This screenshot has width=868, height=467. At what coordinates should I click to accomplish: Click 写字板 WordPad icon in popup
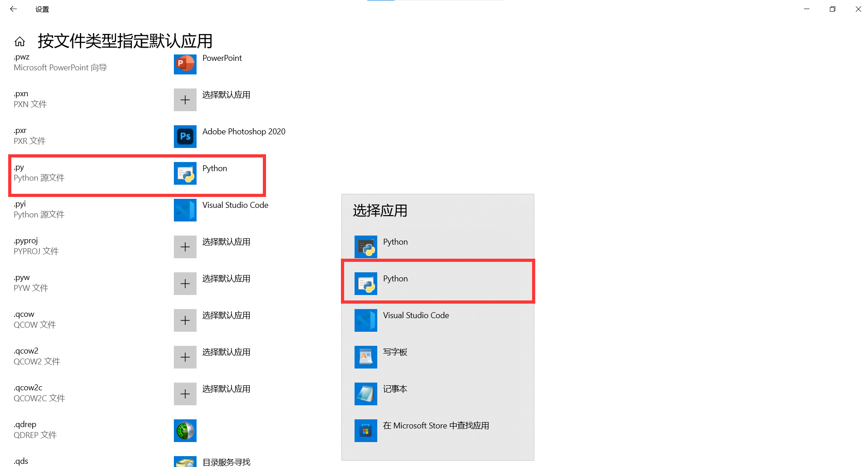(366, 357)
